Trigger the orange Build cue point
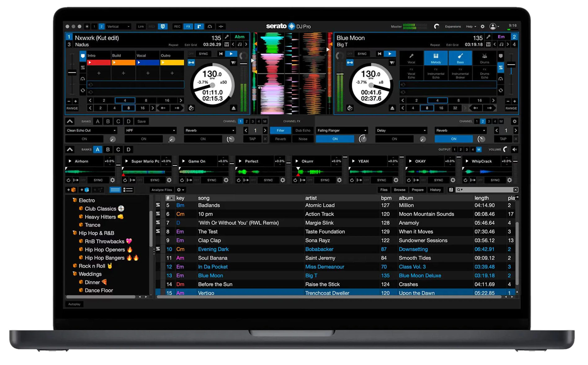588x365 pixels. (123, 62)
